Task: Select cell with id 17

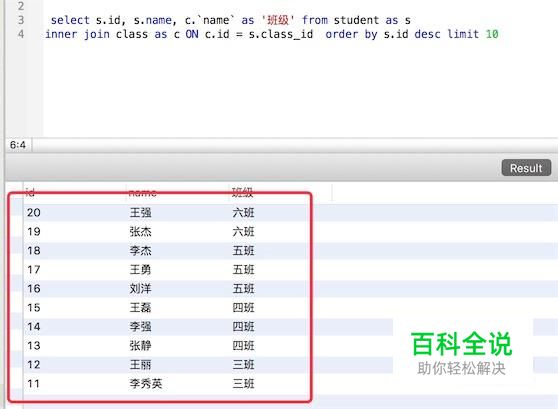Action: click(x=34, y=269)
